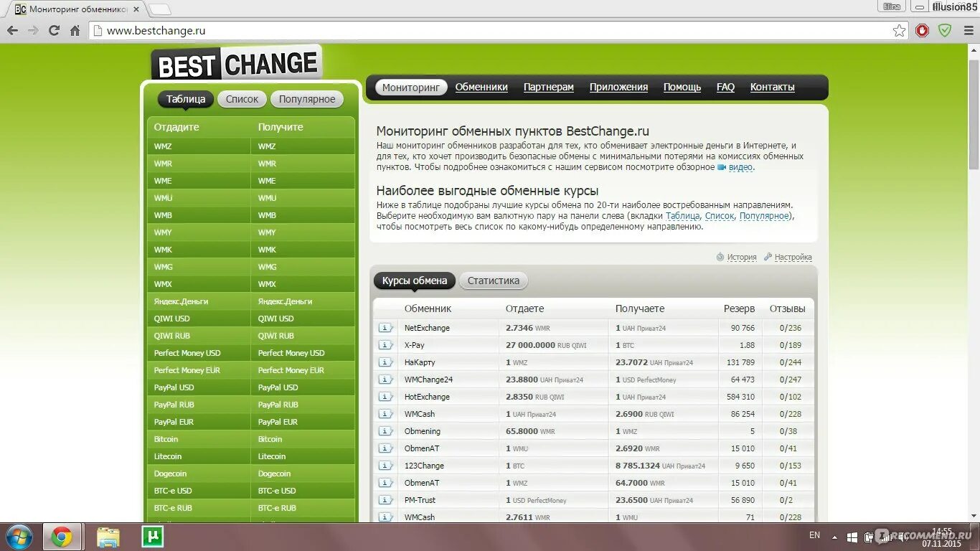Open the green shield extension icon
Screen dimensions: 980x551
click(945, 31)
